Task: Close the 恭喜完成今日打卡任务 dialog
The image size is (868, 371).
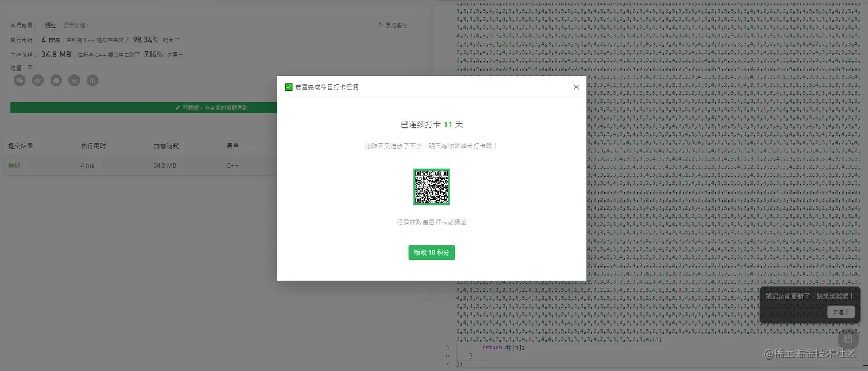Action: (x=576, y=87)
